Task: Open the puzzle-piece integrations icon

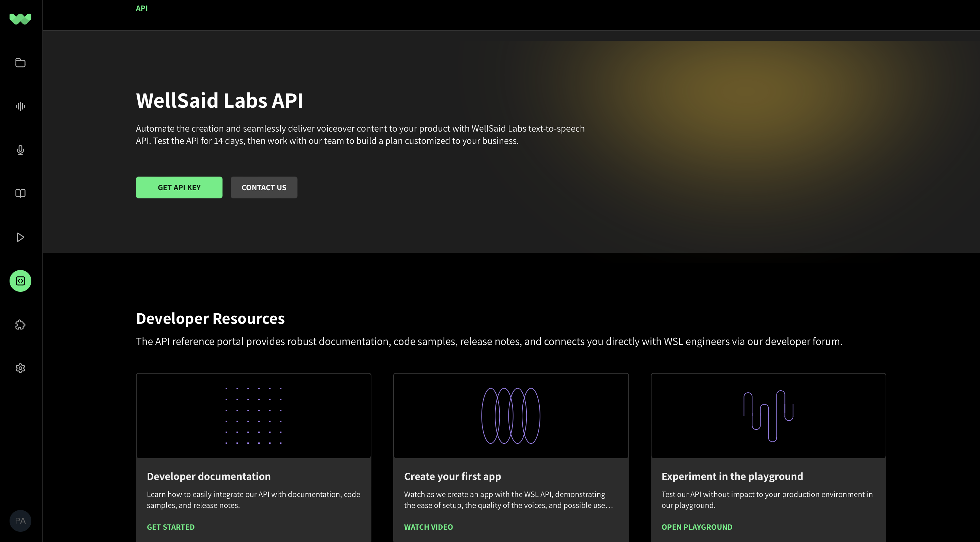Action: pos(20,325)
